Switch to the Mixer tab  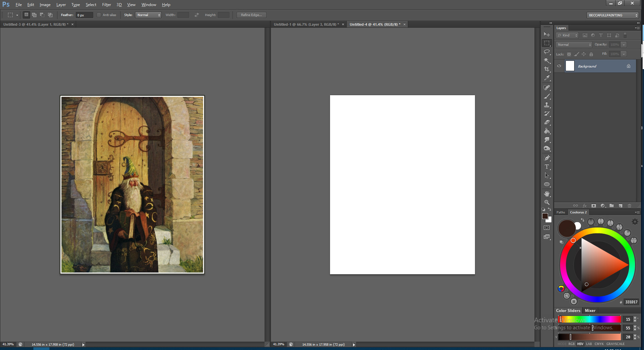(x=590, y=310)
